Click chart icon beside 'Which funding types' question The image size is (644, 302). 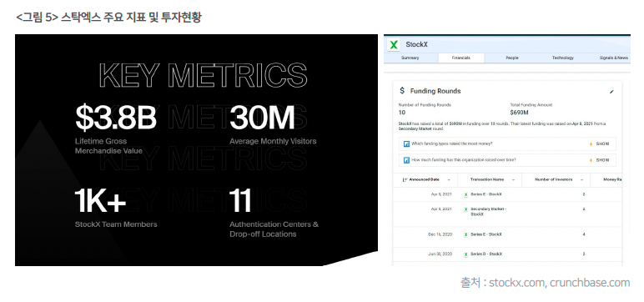[x=406, y=143]
